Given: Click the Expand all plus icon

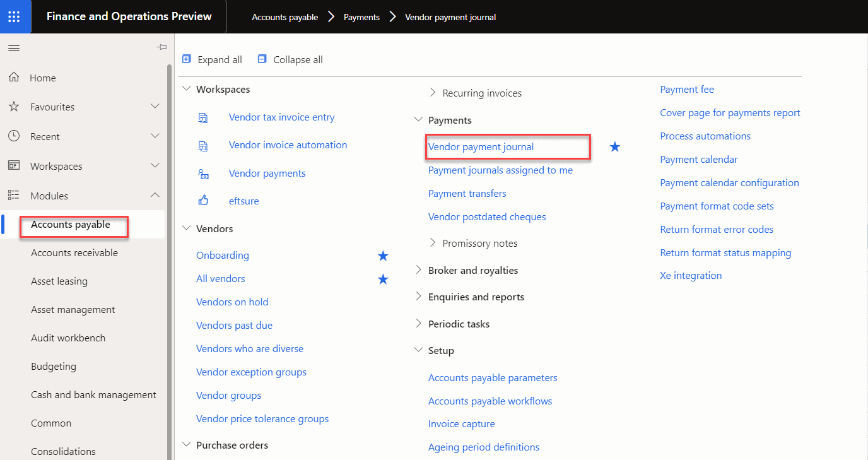Looking at the screenshot, I should coord(187,59).
